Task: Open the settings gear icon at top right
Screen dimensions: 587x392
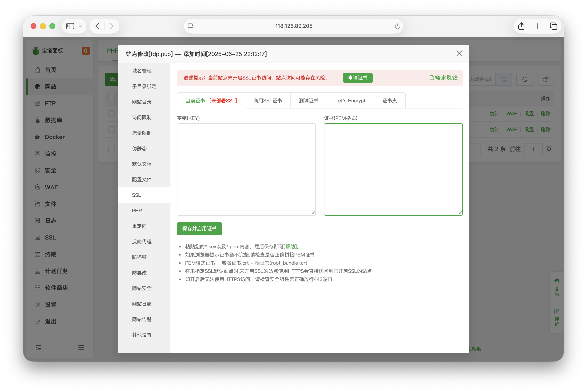Action: coord(546,79)
